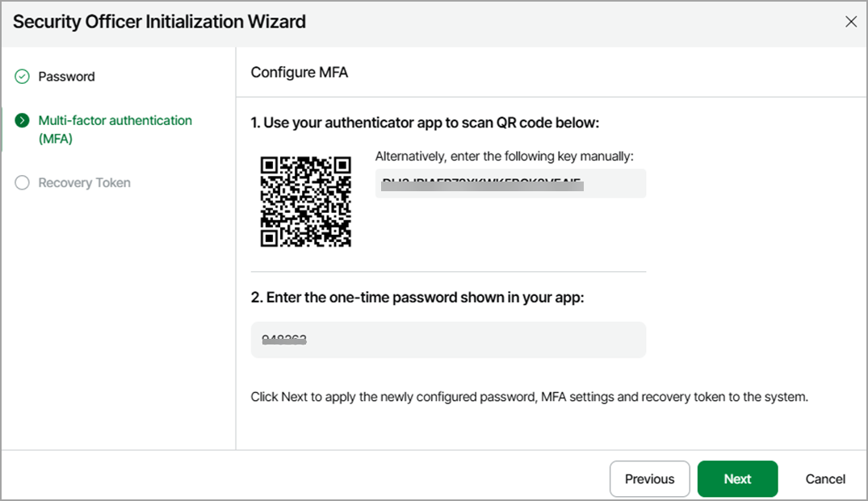The width and height of the screenshot is (868, 501).
Task: Click 'Alternatively, enter the following key manually' label
Action: point(505,157)
